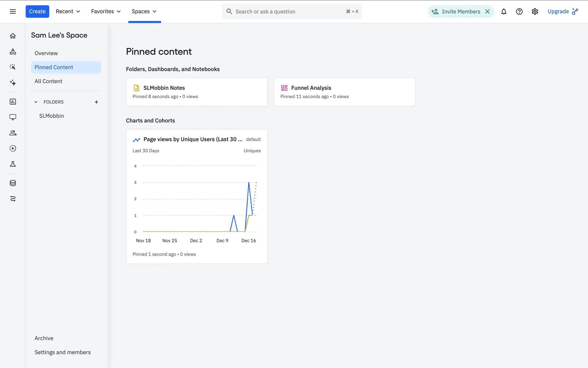Open the Spaces menu tab

144,11
